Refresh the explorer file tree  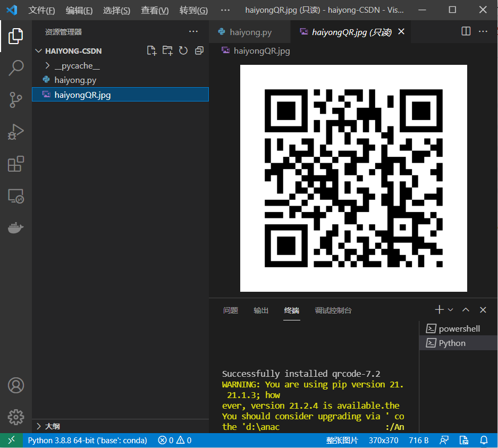click(183, 50)
